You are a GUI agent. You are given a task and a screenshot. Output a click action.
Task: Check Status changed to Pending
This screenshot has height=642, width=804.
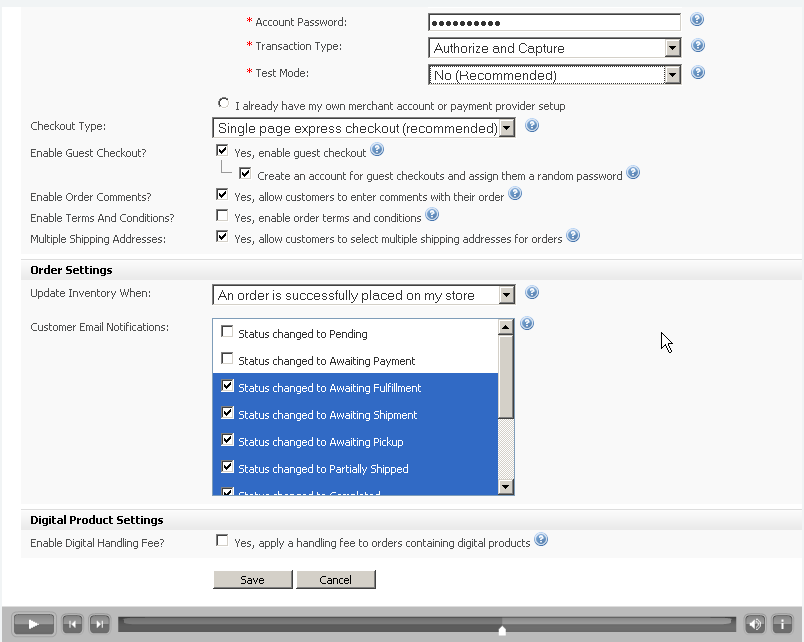[x=227, y=332]
